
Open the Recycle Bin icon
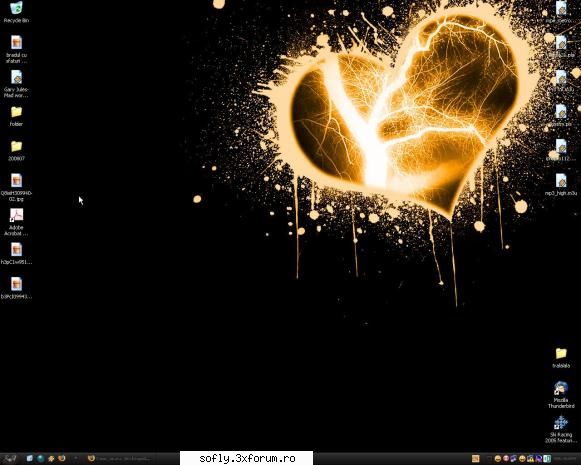point(16,12)
